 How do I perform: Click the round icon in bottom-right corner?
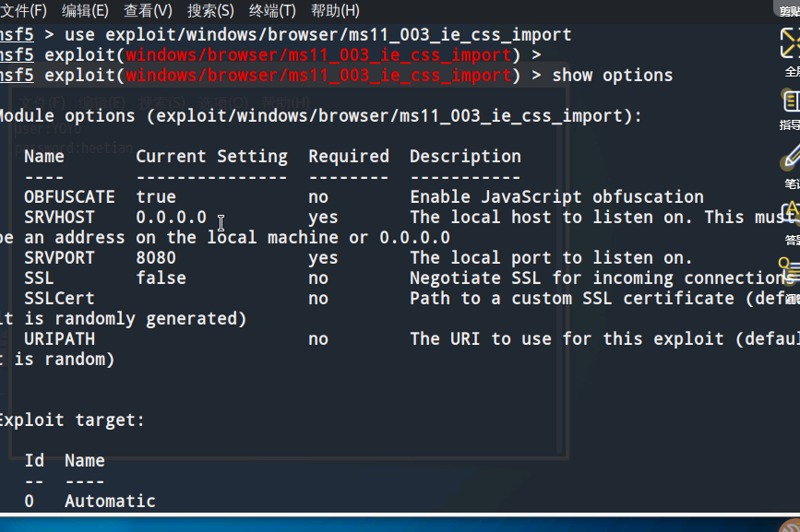pos(791,526)
